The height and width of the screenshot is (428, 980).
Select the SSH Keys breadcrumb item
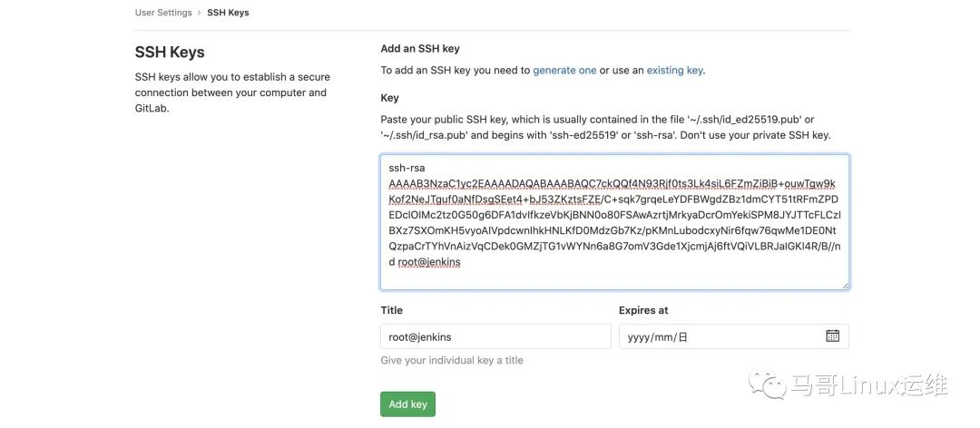point(228,14)
